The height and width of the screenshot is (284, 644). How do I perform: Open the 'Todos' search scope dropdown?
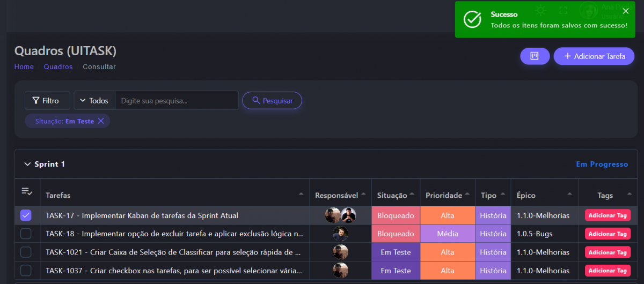pos(94,101)
